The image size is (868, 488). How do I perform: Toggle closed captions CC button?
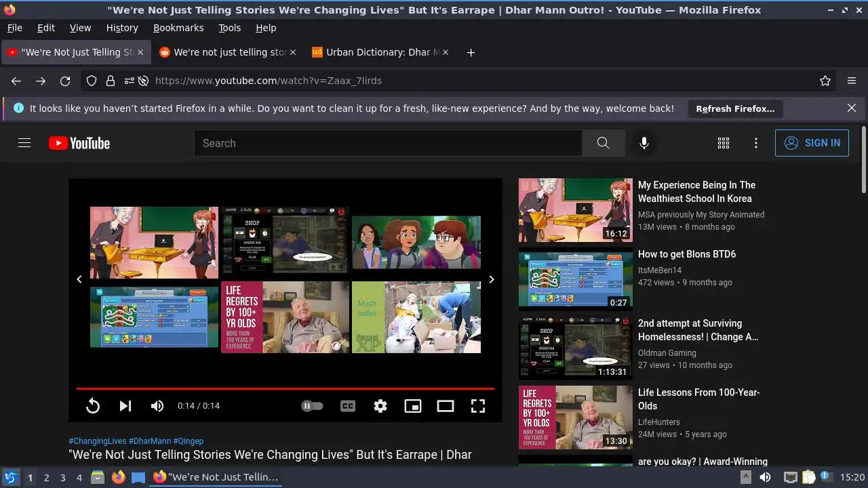(x=348, y=406)
